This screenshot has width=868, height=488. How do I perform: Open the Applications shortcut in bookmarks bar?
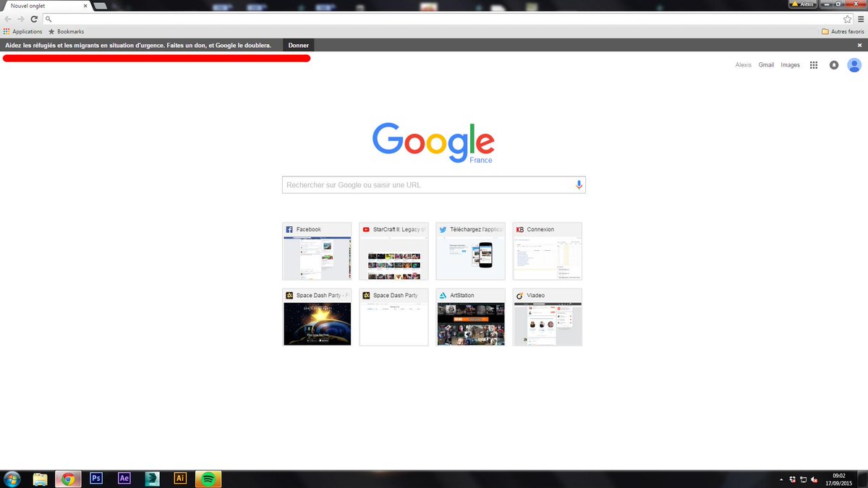pos(22,32)
